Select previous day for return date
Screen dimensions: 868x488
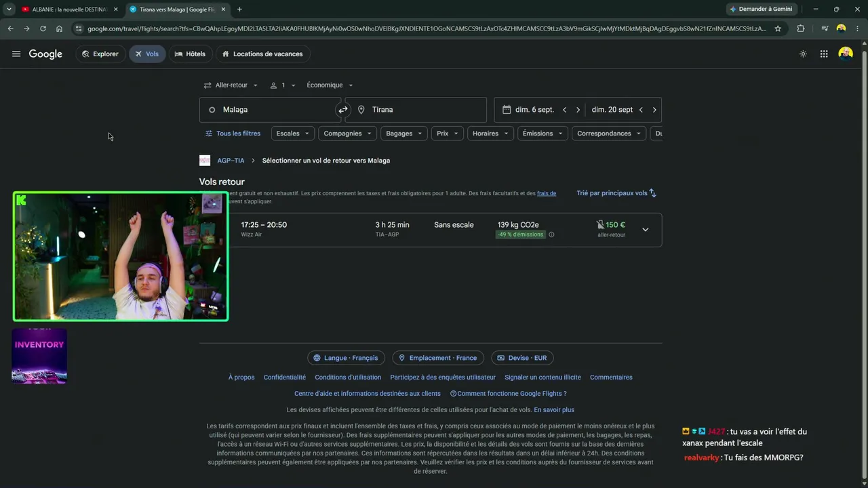point(641,110)
